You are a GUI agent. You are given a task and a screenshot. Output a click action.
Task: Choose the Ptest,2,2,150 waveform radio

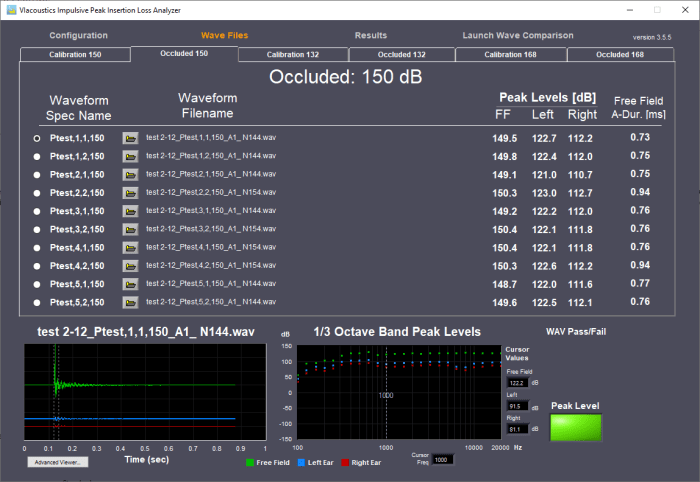coord(37,193)
